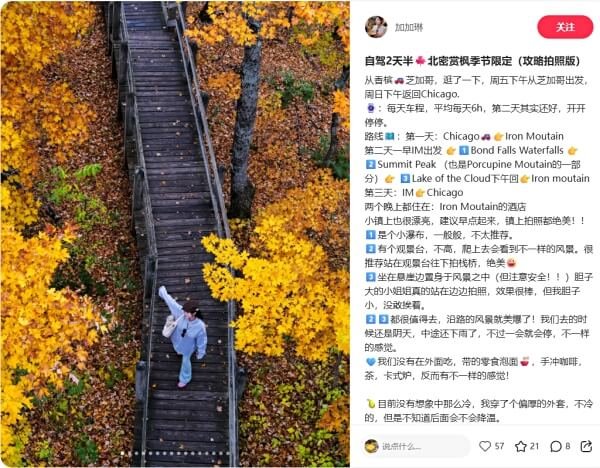Click the favorites count 21
This screenshot has height=468, width=600.
[x=535, y=446]
